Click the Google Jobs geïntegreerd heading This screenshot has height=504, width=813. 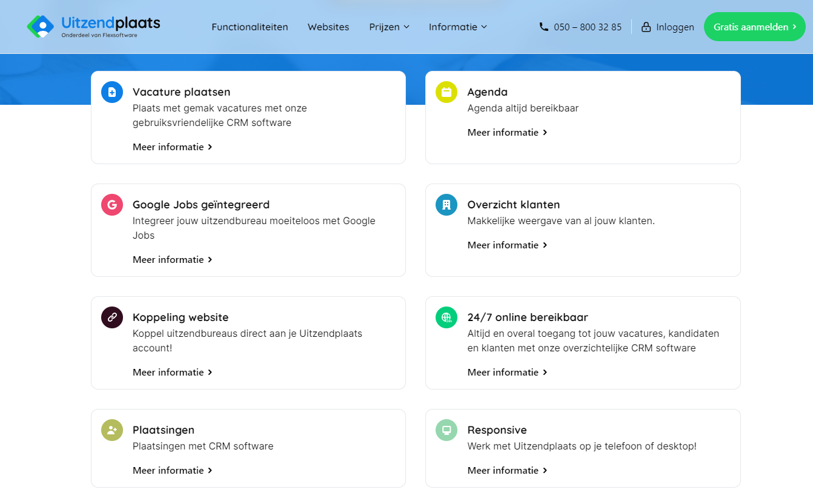tap(201, 205)
